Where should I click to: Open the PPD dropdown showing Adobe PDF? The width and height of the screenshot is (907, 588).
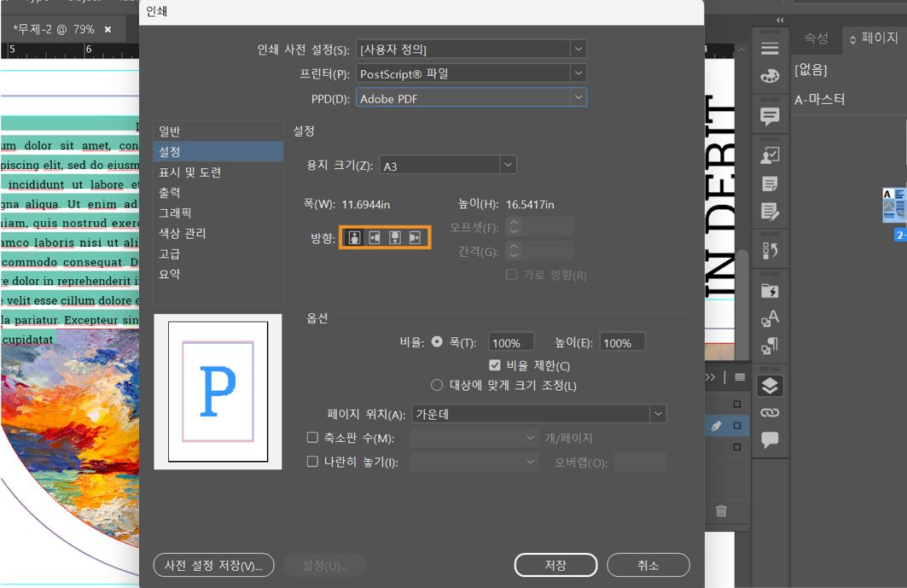(472, 98)
